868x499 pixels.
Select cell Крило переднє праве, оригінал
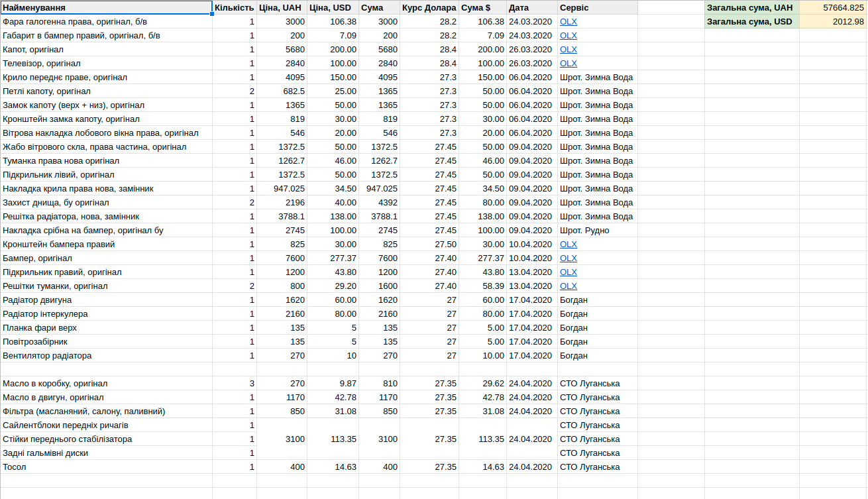click(106, 77)
